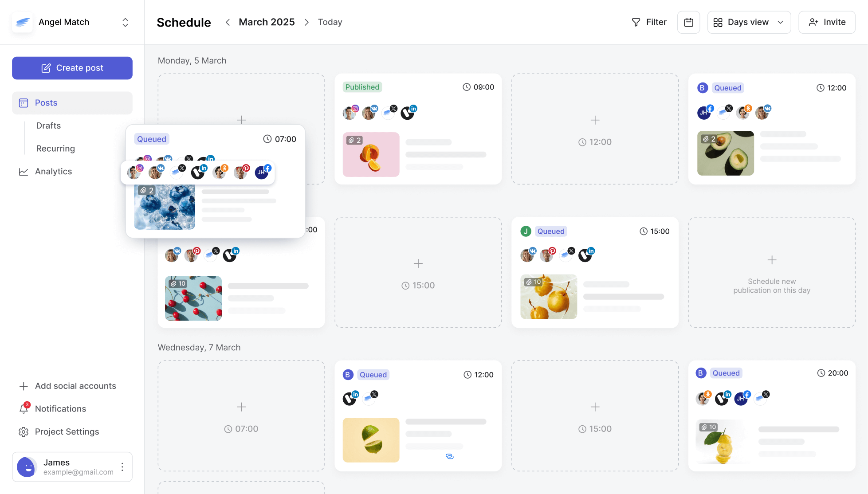
Task: Click the Analytics chart icon
Action: point(24,172)
